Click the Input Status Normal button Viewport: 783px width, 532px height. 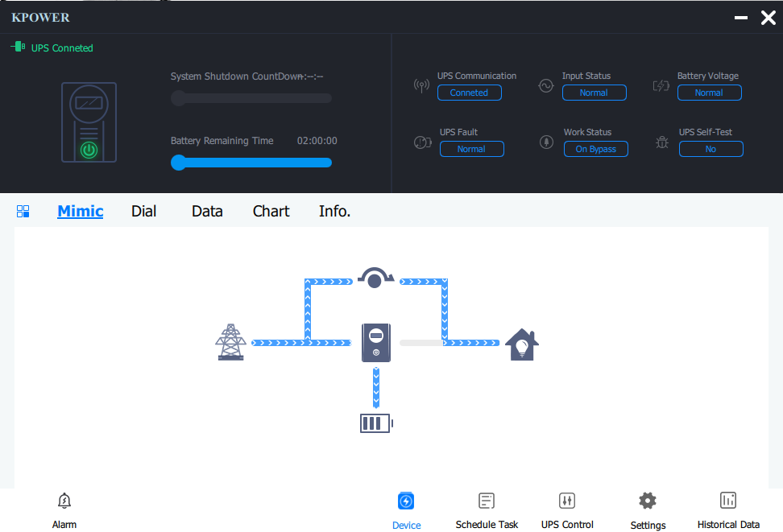(x=594, y=93)
